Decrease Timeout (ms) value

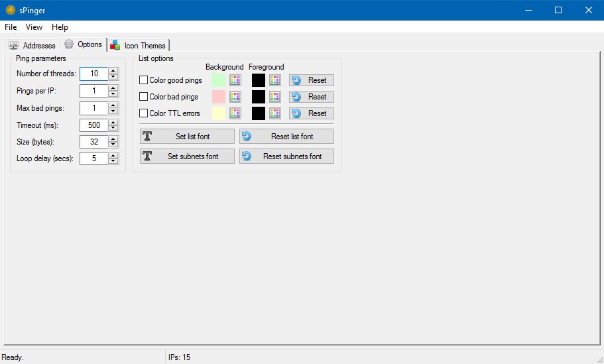(x=113, y=128)
